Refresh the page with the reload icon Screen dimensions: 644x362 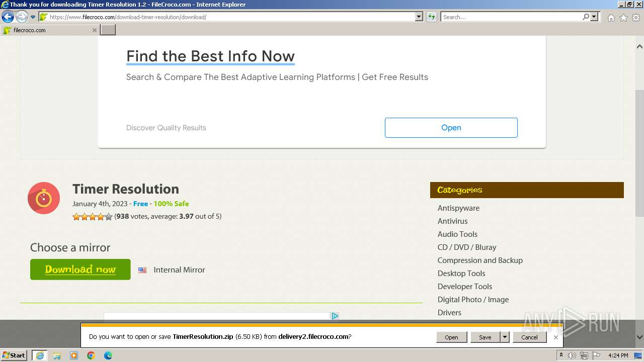tap(432, 17)
